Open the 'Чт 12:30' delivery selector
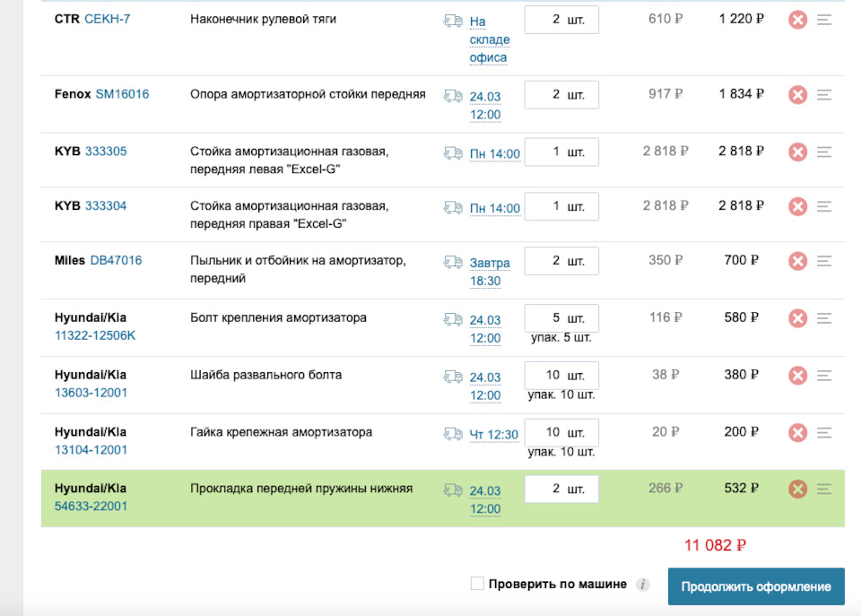This screenshot has width=861, height=616. click(493, 435)
